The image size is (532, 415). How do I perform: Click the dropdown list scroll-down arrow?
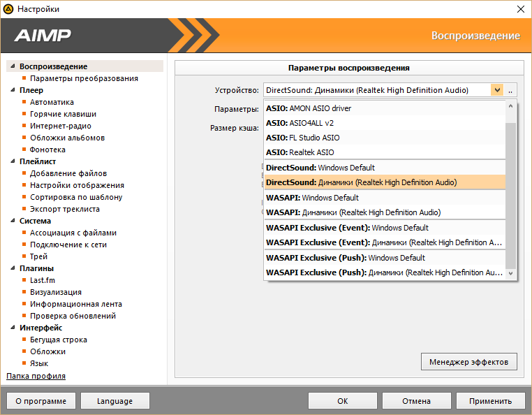coord(510,273)
